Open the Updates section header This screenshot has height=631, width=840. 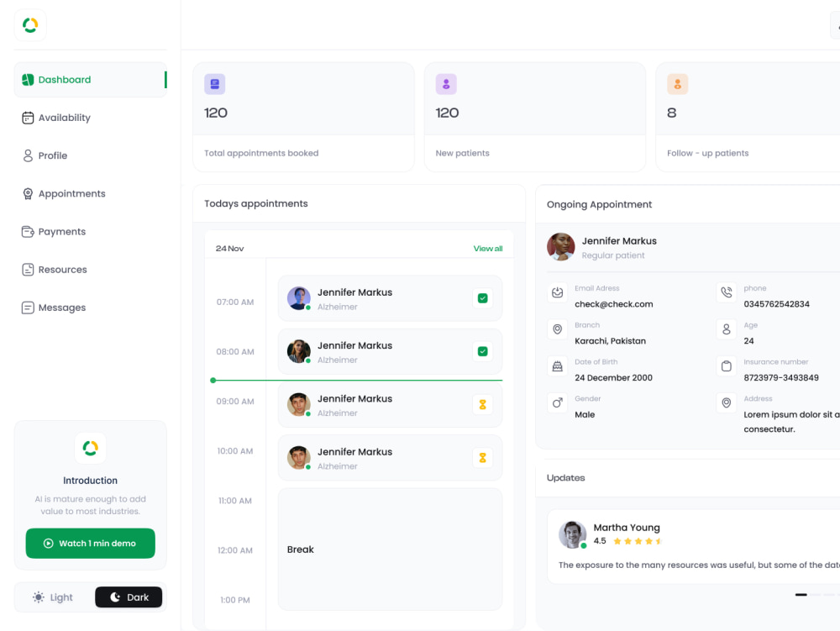[565, 478]
